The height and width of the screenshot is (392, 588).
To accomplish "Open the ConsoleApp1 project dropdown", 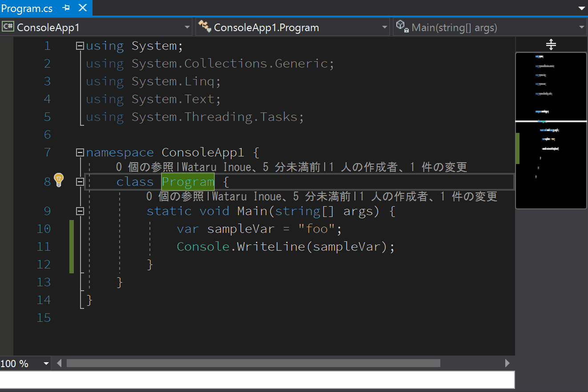I will coord(187,27).
